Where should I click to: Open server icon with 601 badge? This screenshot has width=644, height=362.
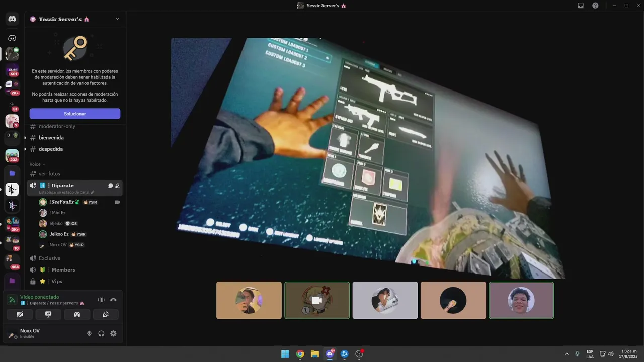12,71
